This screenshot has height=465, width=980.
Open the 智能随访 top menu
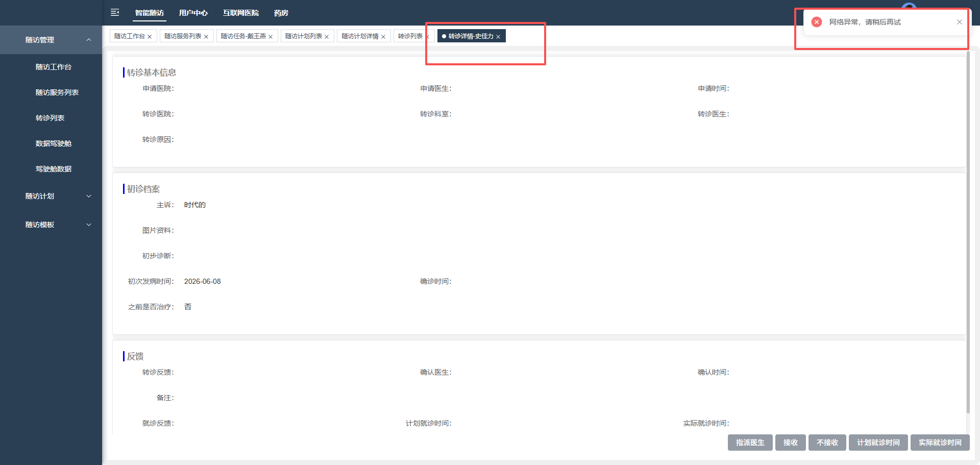click(150, 13)
